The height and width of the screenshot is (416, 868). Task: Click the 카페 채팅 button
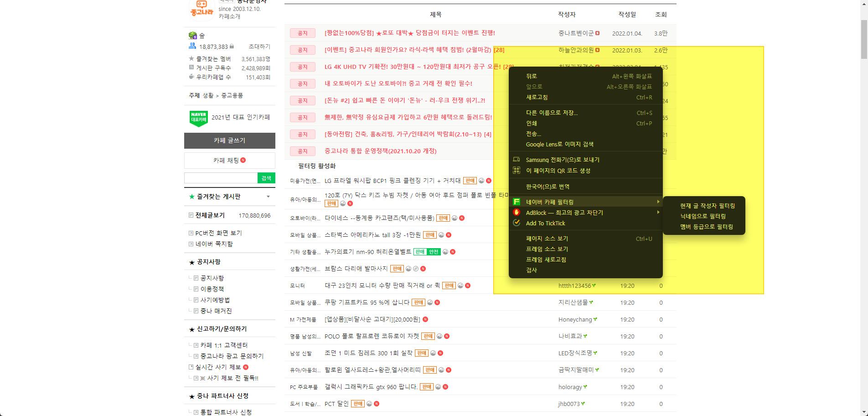coord(230,160)
